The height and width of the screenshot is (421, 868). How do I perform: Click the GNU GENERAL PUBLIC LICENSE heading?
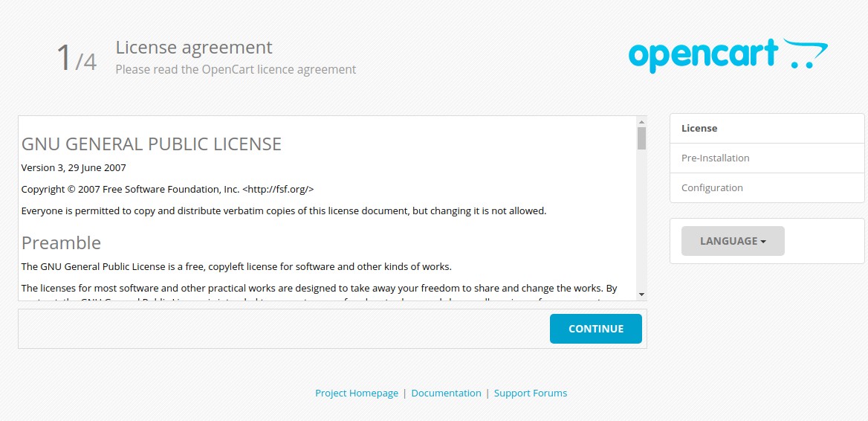coord(151,144)
